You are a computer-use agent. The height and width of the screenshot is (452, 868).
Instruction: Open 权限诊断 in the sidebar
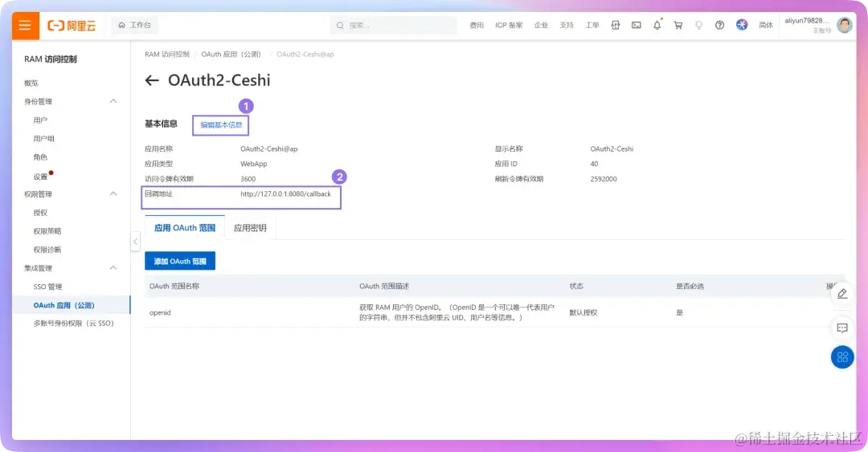click(x=47, y=250)
